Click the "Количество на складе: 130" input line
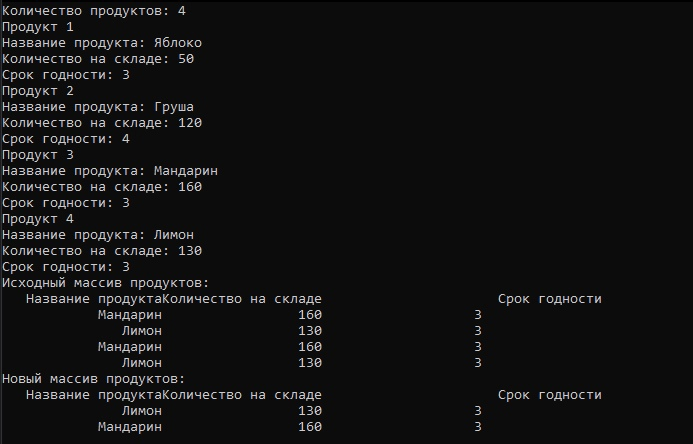This screenshot has width=693, height=444. (x=101, y=251)
